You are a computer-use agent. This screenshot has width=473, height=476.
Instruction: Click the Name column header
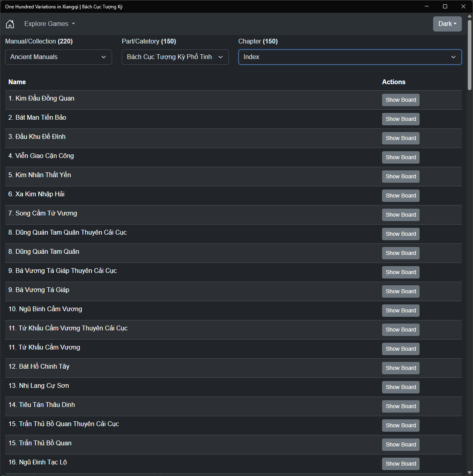click(17, 82)
